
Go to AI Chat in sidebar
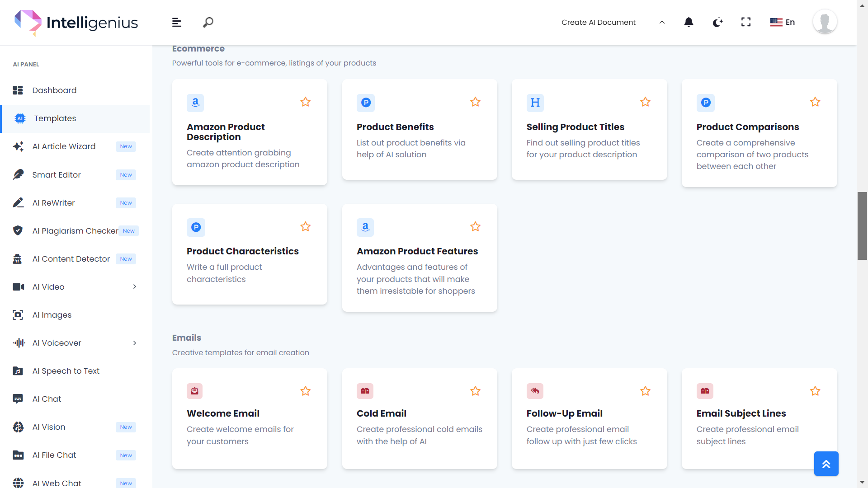tap(47, 399)
